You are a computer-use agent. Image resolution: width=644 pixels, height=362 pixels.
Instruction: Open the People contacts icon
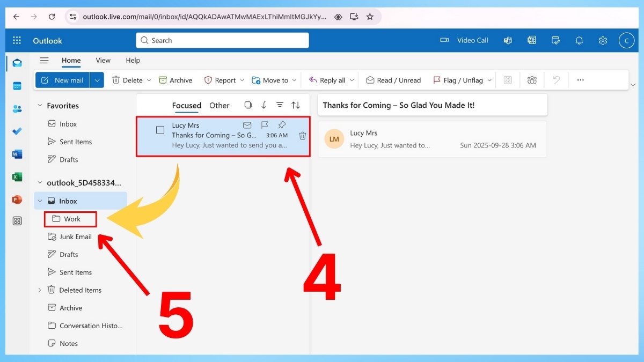click(x=17, y=109)
